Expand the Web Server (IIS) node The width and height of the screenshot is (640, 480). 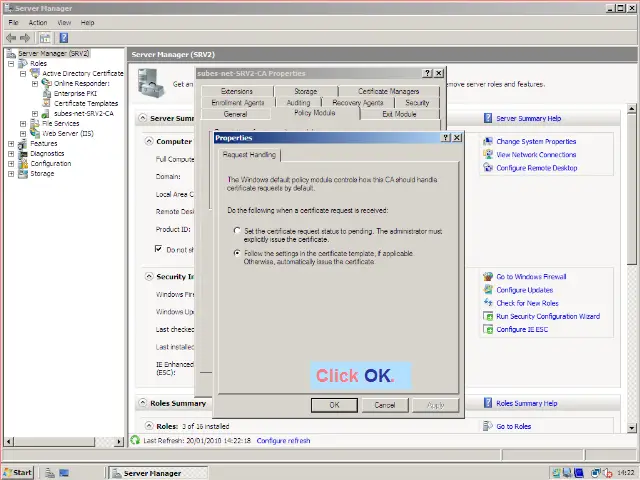click(23, 134)
